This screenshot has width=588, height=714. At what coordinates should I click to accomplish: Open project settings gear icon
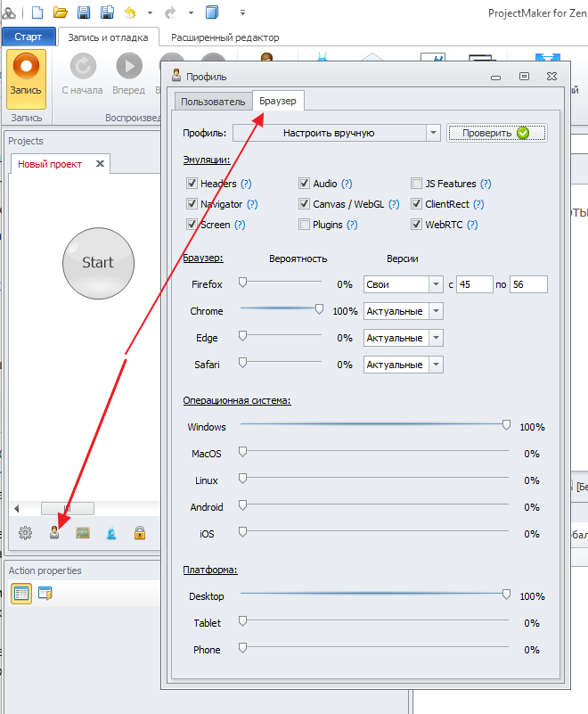[x=26, y=533]
